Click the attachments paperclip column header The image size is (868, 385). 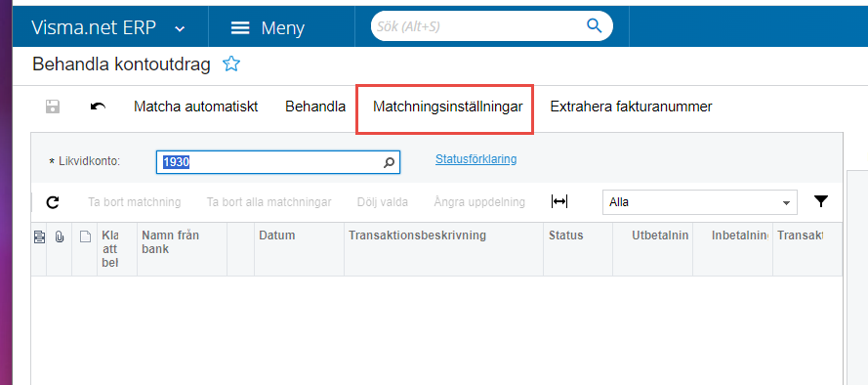tap(60, 237)
